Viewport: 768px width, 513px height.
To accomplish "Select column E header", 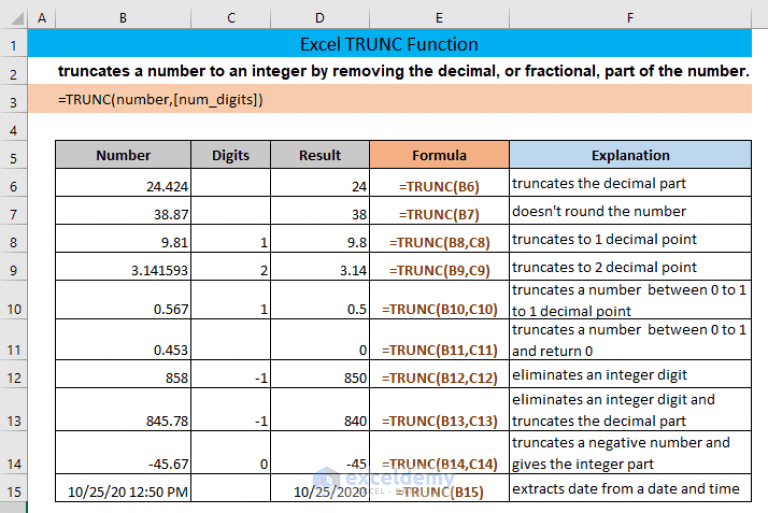I will [439, 18].
